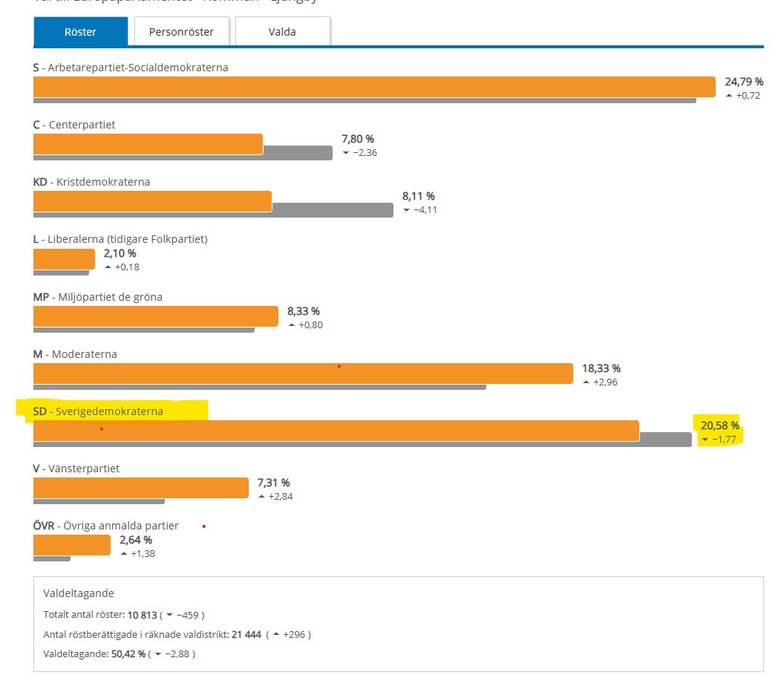The image size is (784, 675).
Task: Click the total votes figure 10 813
Action: [x=142, y=615]
